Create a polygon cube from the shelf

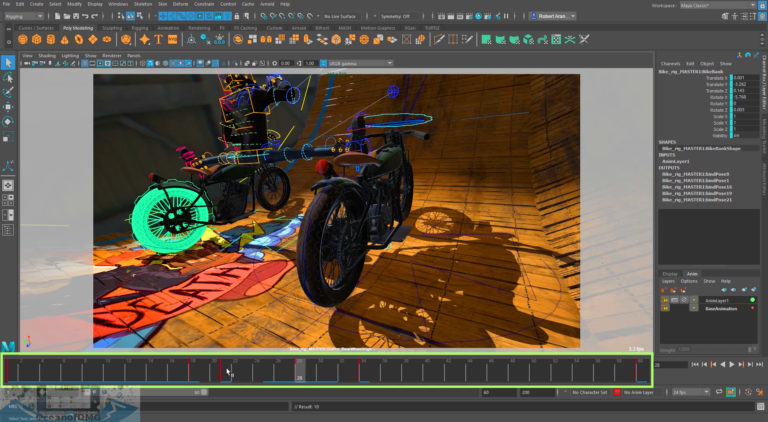(37, 40)
